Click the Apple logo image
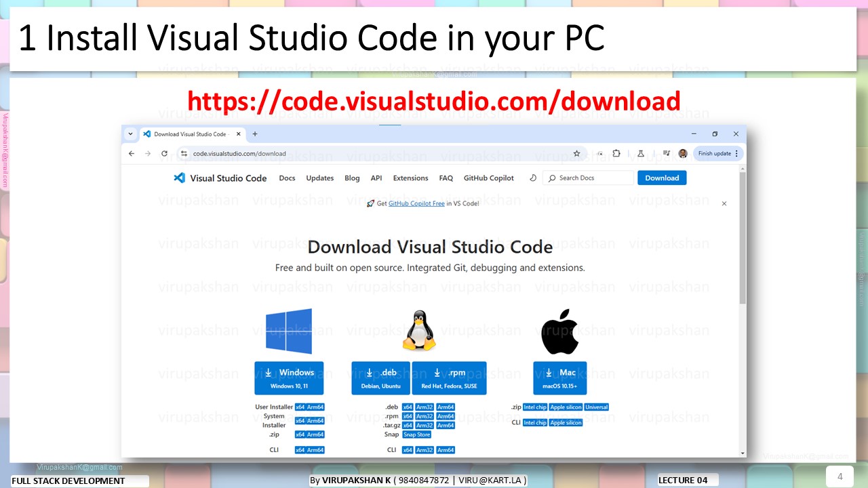868x488 pixels. tap(559, 331)
